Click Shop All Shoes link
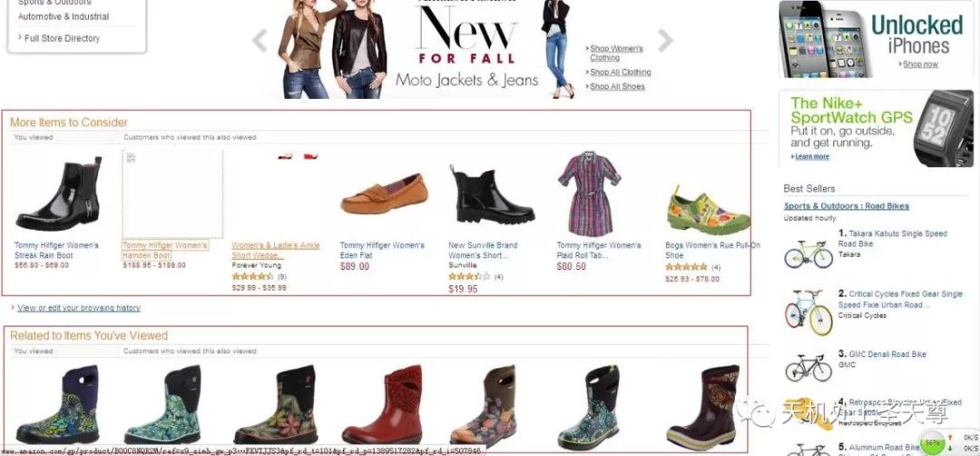Viewport: 980px width, 456px height. (618, 86)
